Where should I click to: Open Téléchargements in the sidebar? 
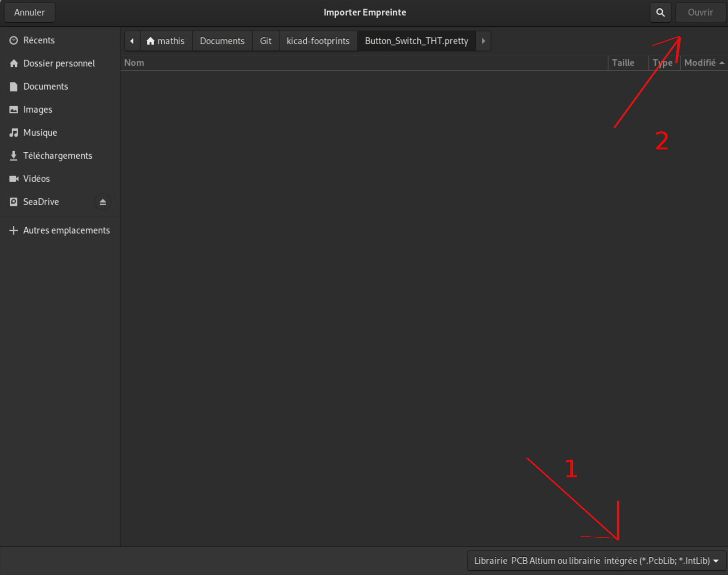[x=60, y=155]
